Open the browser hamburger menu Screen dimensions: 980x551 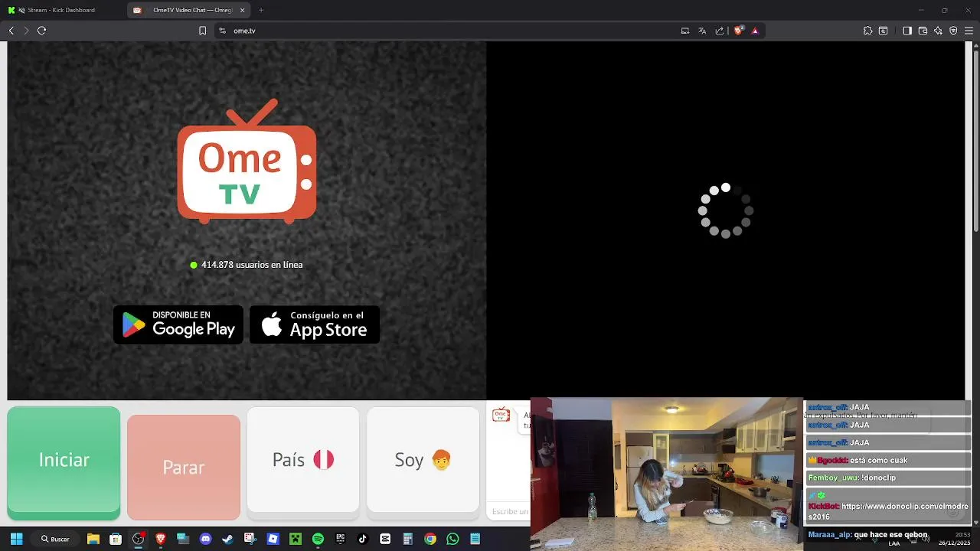[x=969, y=31]
